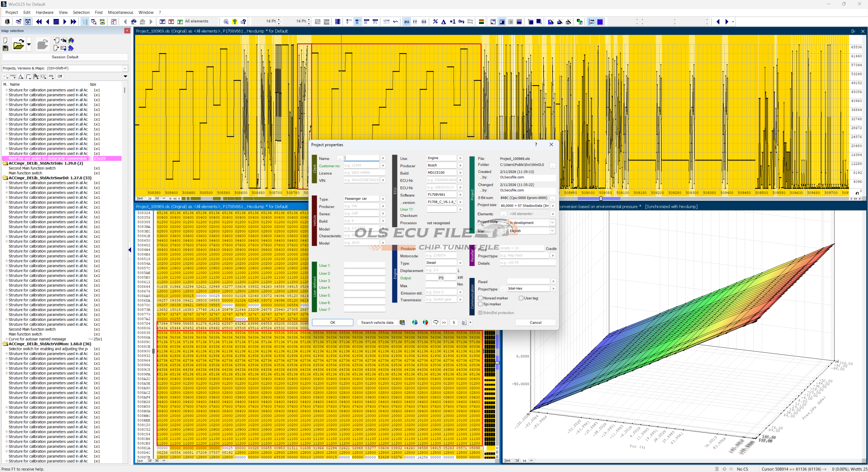Click the Search vehicle data button
The height and width of the screenshot is (472, 868).
pyautogui.click(x=377, y=322)
